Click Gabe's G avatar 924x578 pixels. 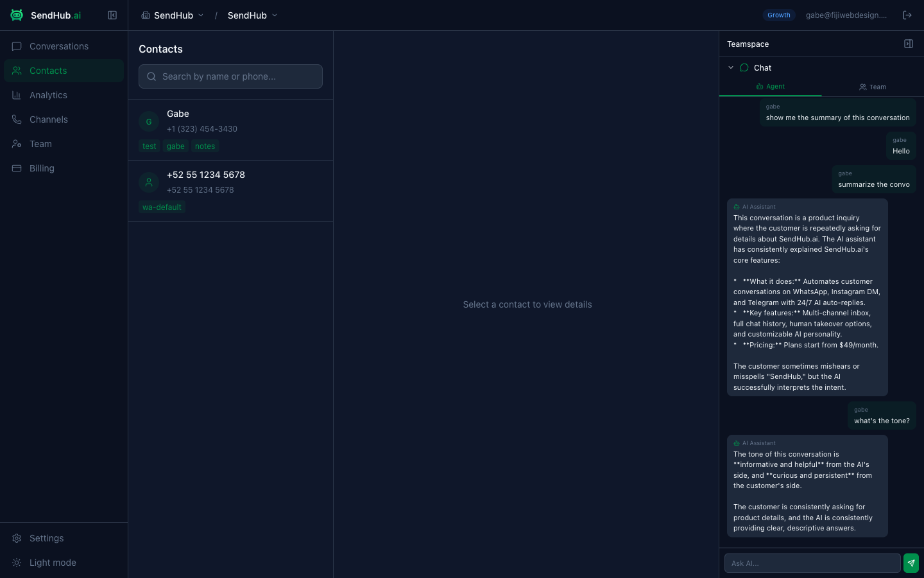pyautogui.click(x=149, y=121)
